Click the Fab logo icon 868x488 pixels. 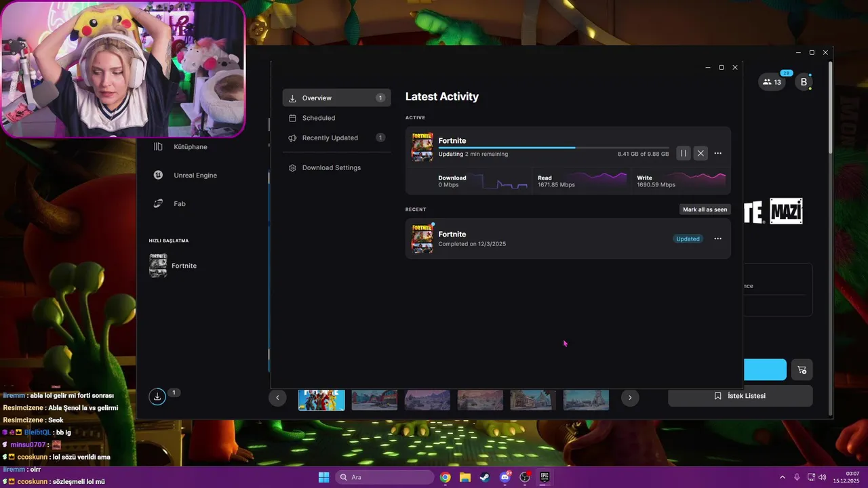pyautogui.click(x=158, y=203)
